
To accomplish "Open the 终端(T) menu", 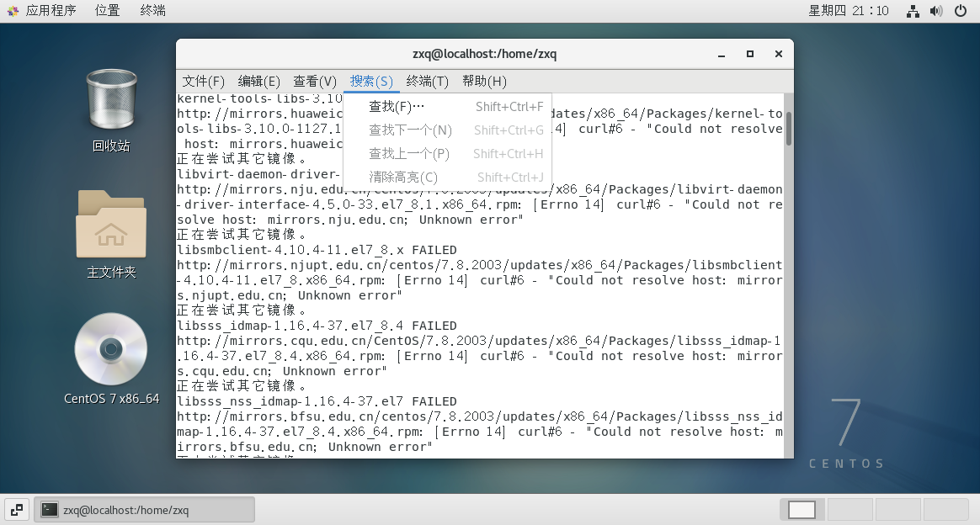I will pos(426,82).
